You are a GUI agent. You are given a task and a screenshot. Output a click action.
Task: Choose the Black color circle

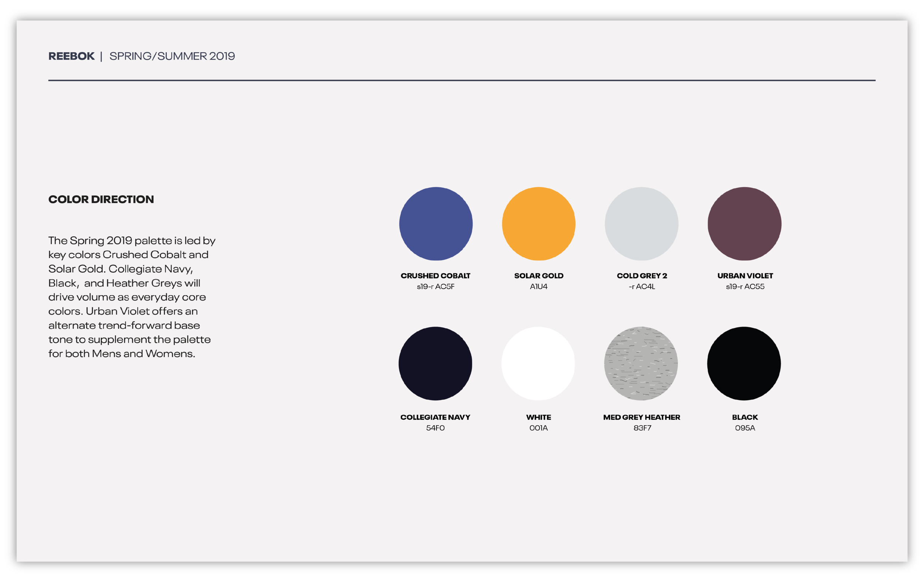tap(744, 363)
